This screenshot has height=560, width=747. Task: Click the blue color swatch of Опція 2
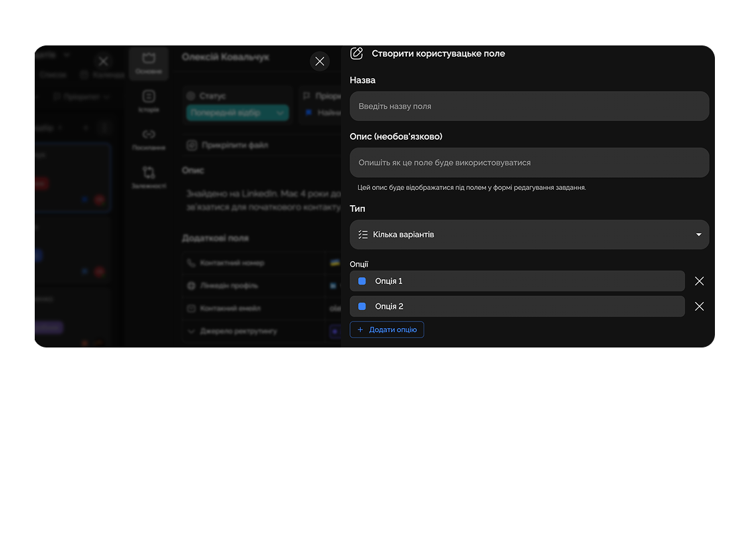coord(362,307)
